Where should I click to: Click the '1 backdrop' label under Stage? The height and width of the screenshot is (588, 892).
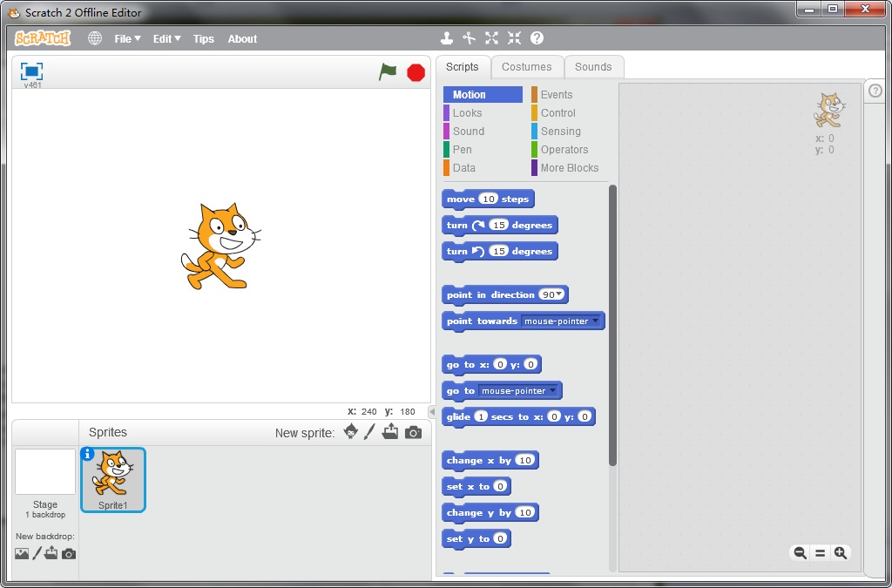pyautogui.click(x=45, y=515)
